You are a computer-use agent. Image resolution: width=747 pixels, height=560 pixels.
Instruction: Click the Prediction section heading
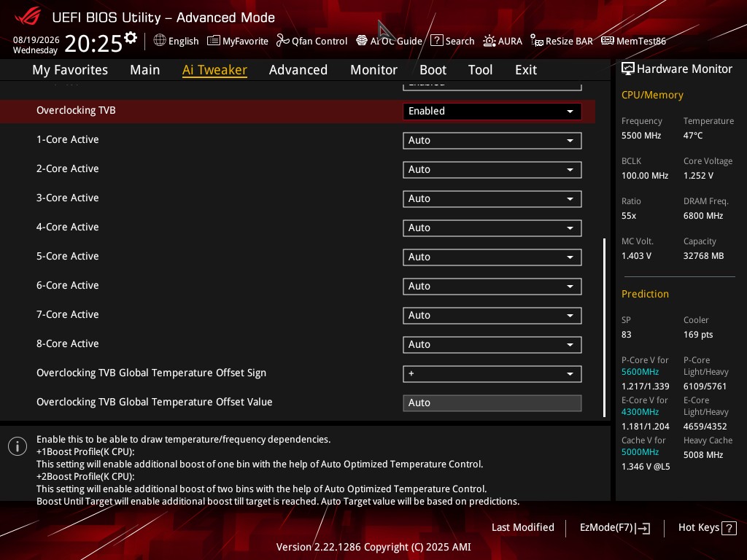(x=645, y=295)
